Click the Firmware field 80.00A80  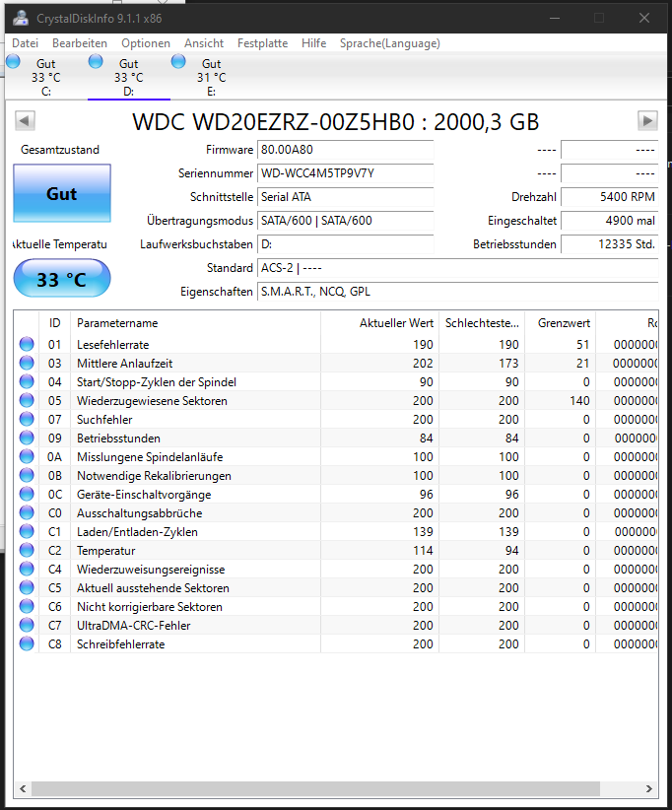[x=345, y=150]
